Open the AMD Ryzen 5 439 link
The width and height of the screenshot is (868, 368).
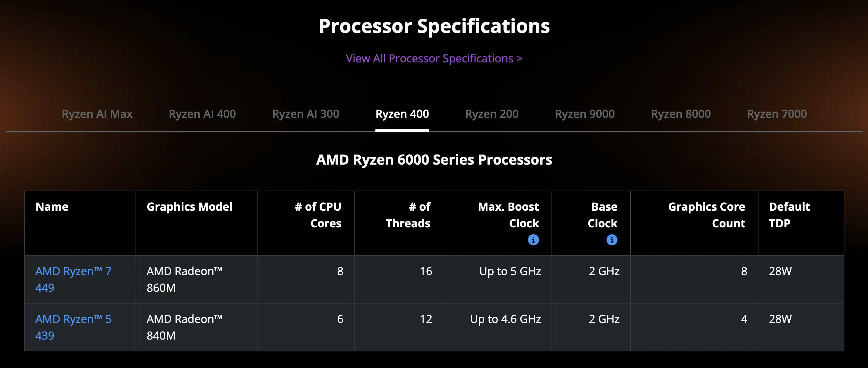click(x=73, y=327)
